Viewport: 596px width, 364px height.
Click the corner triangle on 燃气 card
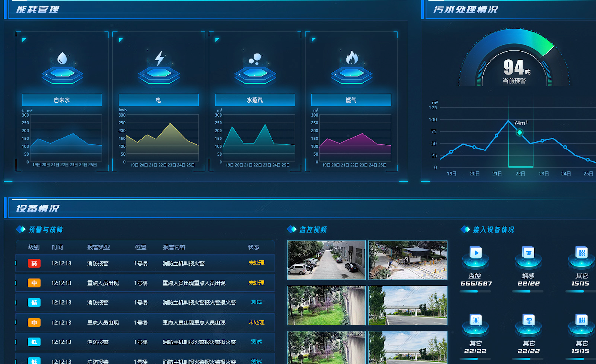[x=313, y=40]
